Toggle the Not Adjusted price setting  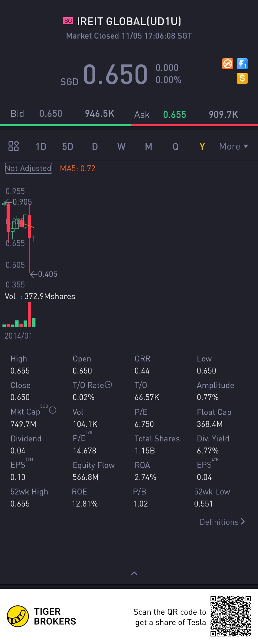tap(29, 168)
